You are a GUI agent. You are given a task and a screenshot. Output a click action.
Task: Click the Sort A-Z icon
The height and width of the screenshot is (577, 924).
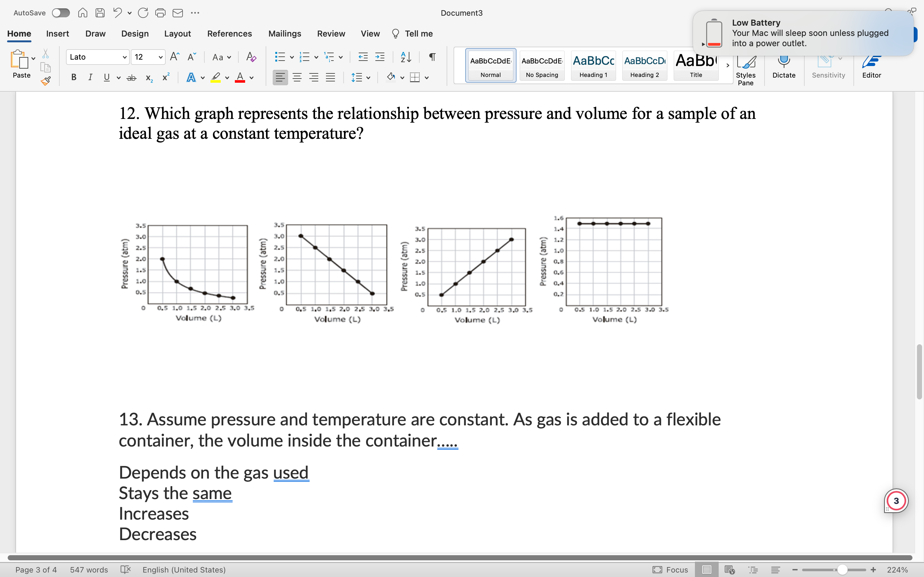click(x=406, y=57)
